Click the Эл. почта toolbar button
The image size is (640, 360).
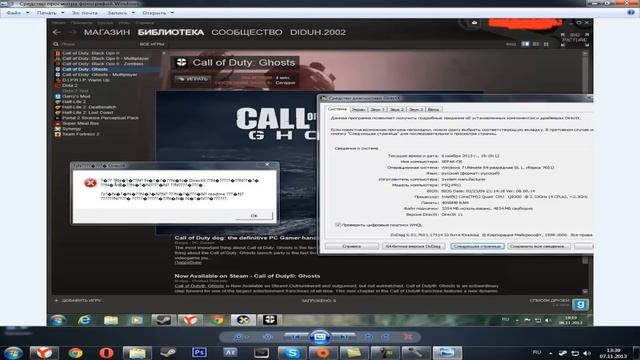click(x=84, y=13)
